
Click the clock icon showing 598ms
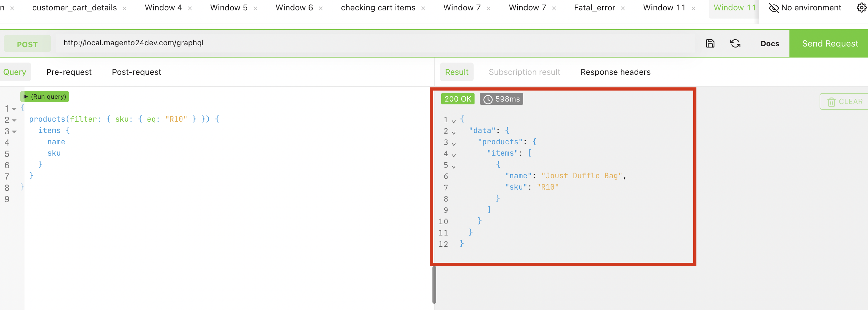click(489, 99)
